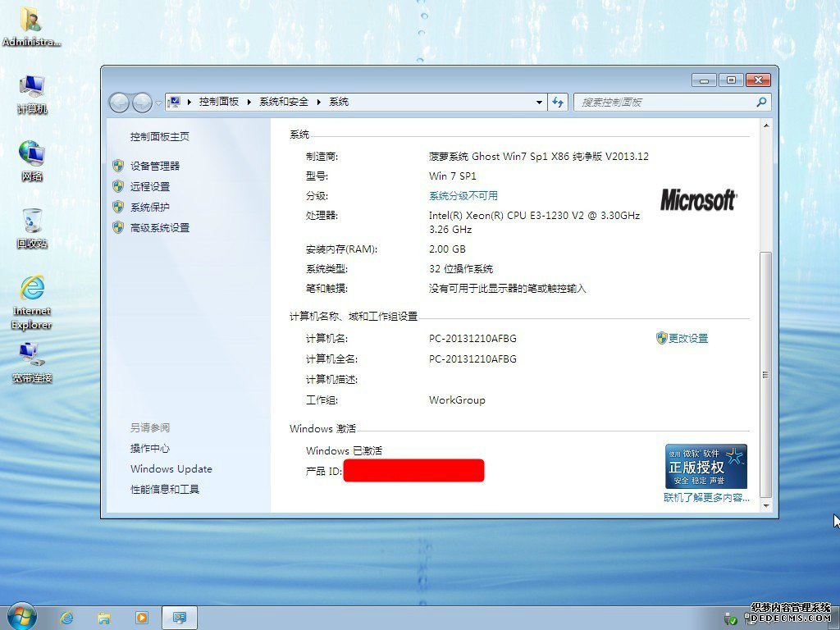
Task: Click the Windows Start orb
Action: 21,617
